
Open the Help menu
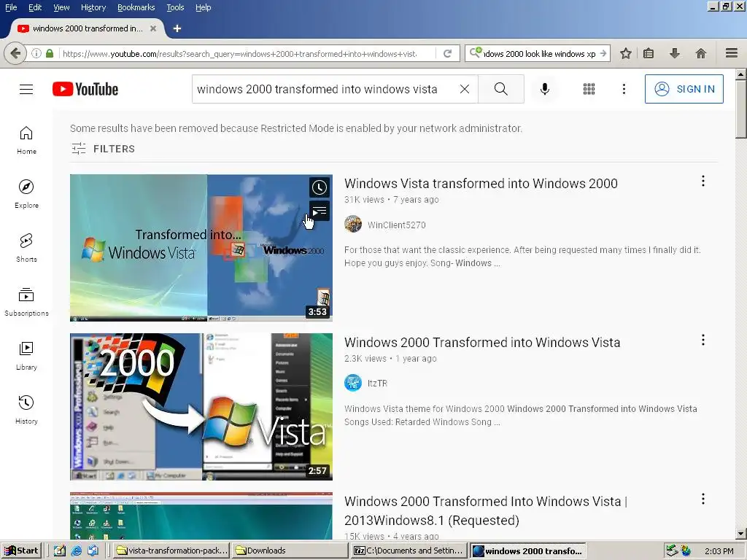pyautogui.click(x=204, y=7)
